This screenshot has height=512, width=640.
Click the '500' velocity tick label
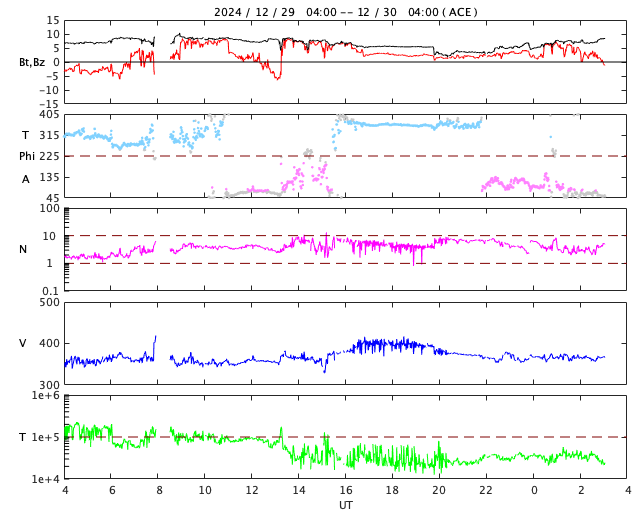(49, 303)
